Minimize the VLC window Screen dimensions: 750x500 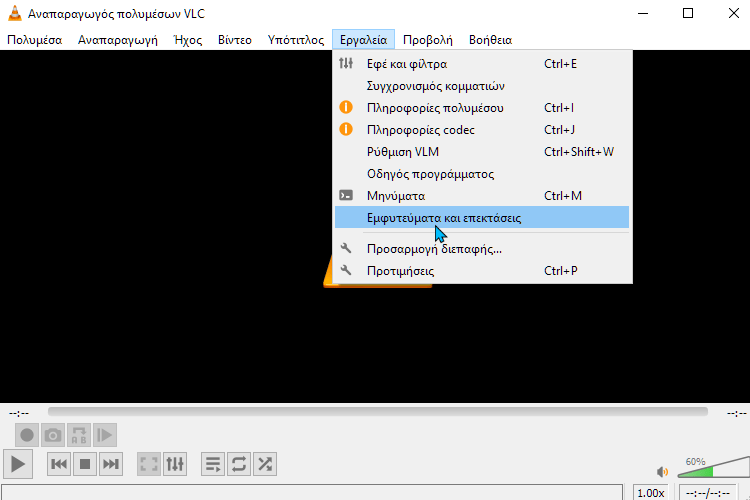tap(643, 13)
